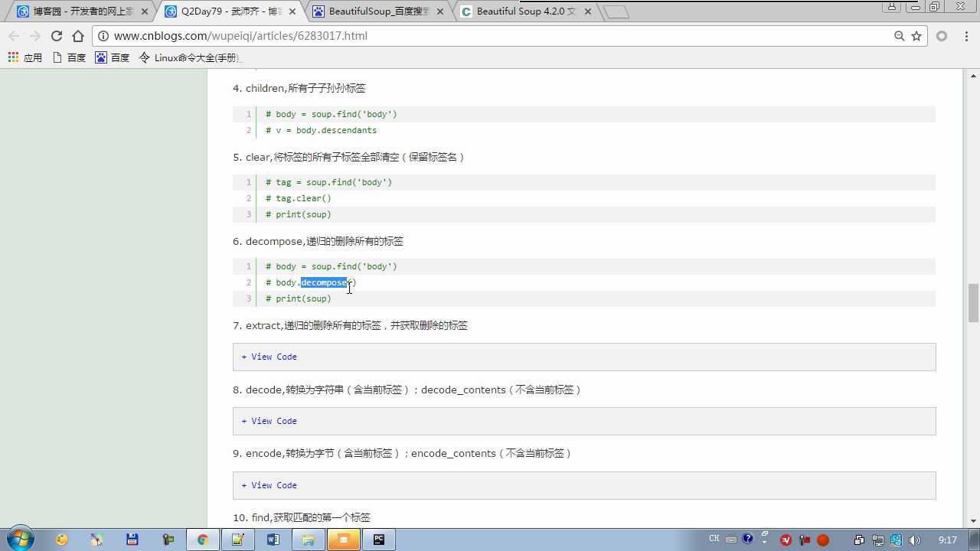Click the red record circle tray icon
980x551 pixels.
click(823, 540)
